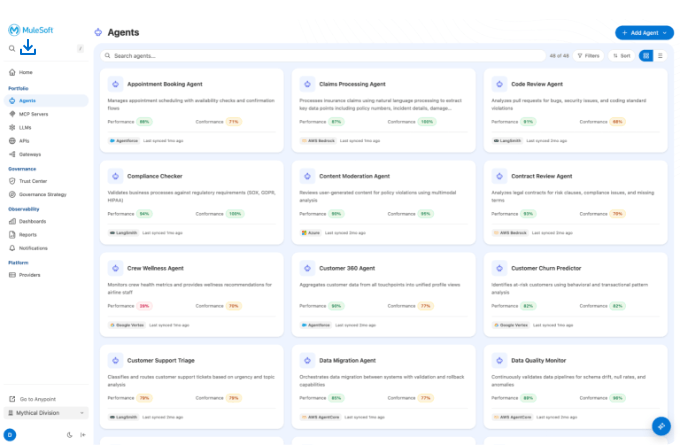Screen dimensions: 686x448
Task: Open the floating assistant button at bottom right
Action: click(660, 426)
